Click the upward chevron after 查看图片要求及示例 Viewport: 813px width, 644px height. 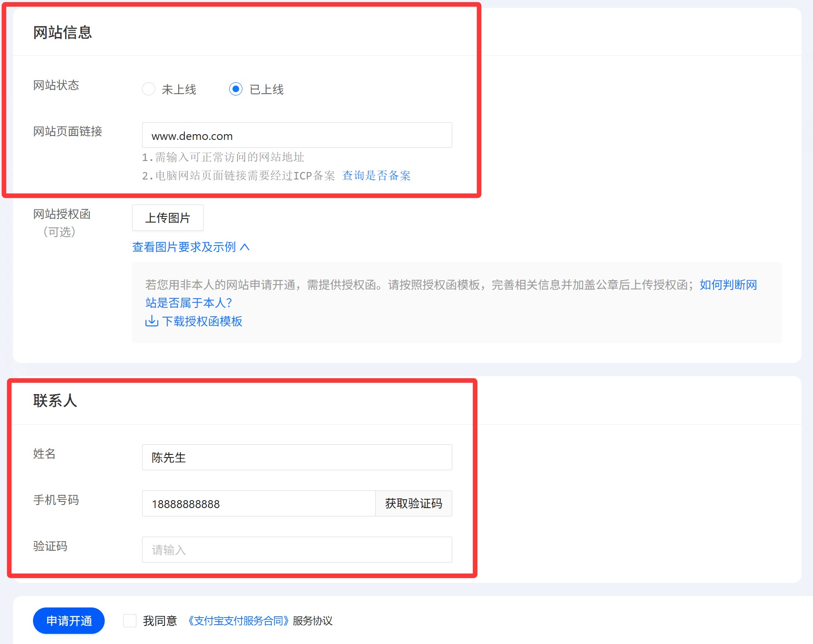coord(245,247)
